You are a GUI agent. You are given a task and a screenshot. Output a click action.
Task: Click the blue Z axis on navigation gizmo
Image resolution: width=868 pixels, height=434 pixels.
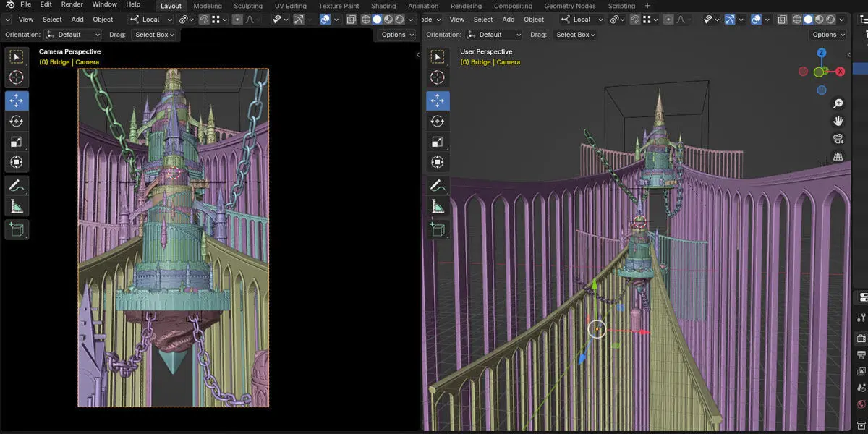pyautogui.click(x=822, y=53)
